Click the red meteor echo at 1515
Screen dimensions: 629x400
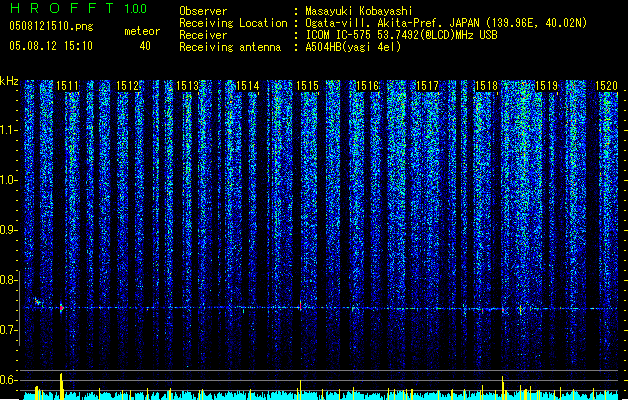[300, 306]
